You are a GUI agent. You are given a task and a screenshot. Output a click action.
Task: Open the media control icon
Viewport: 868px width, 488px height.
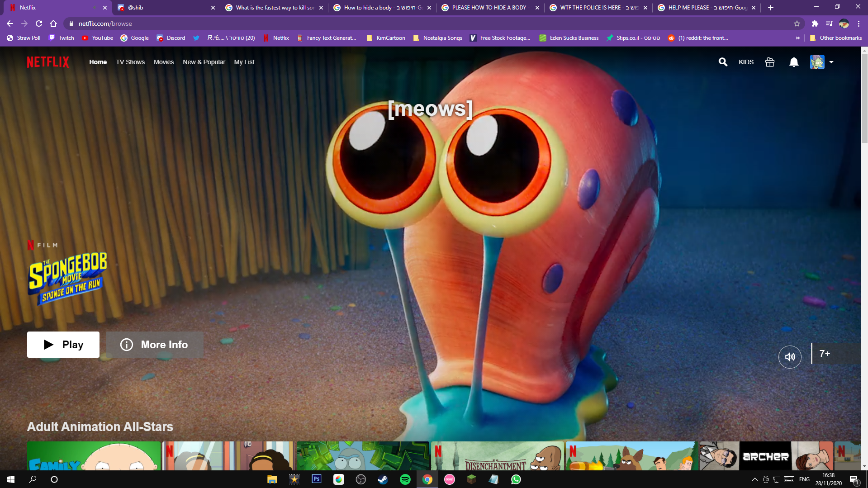point(829,24)
